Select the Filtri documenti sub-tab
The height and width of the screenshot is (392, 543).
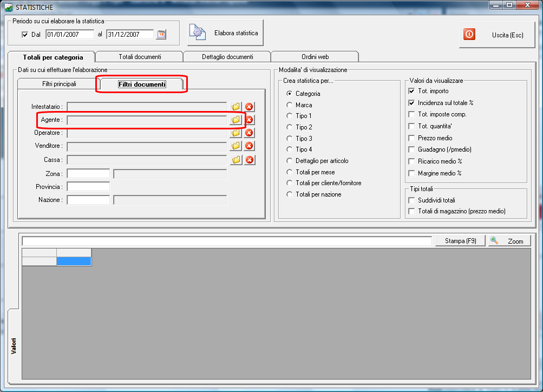(x=142, y=84)
